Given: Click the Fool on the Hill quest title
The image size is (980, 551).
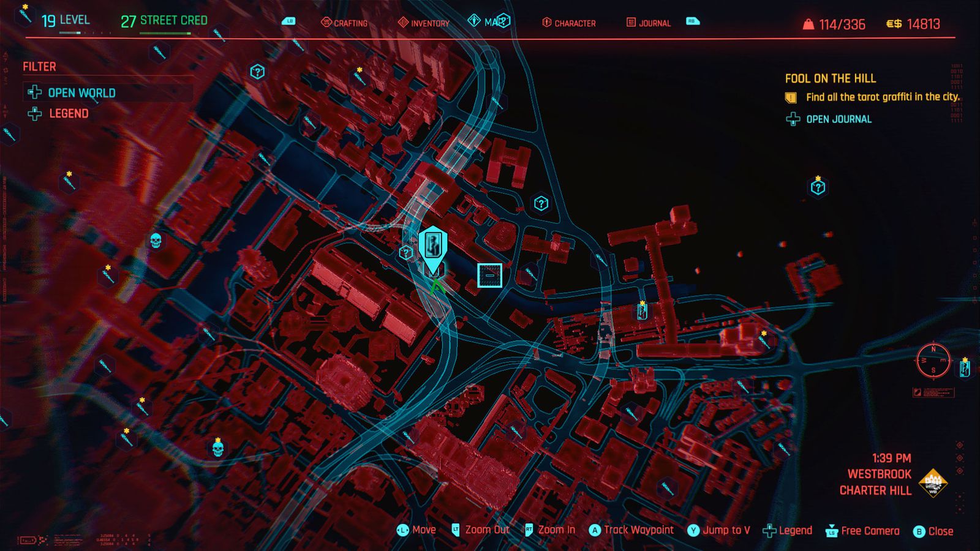Looking at the screenshot, I should pos(831,78).
